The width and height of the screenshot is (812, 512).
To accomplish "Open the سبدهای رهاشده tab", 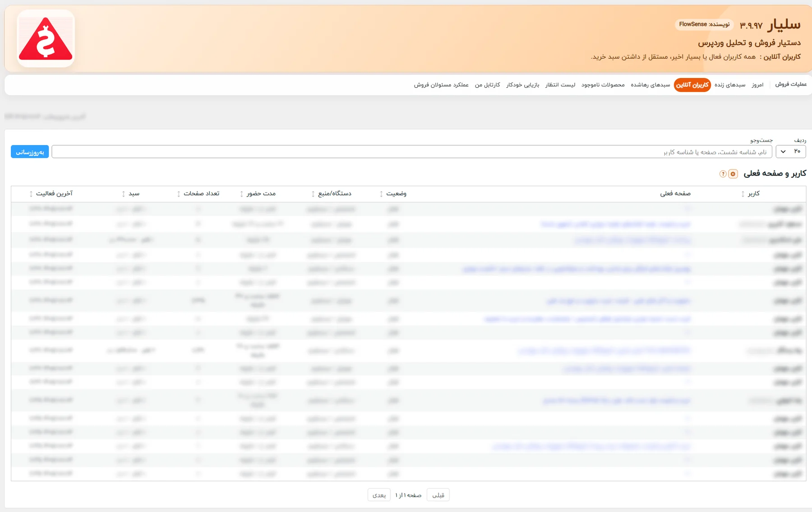I will [651, 85].
